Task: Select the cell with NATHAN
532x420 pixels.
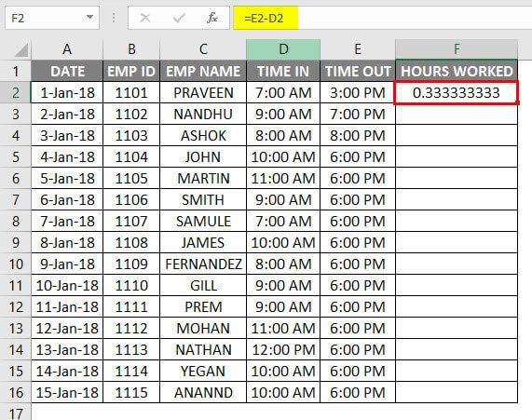Action: pos(203,349)
